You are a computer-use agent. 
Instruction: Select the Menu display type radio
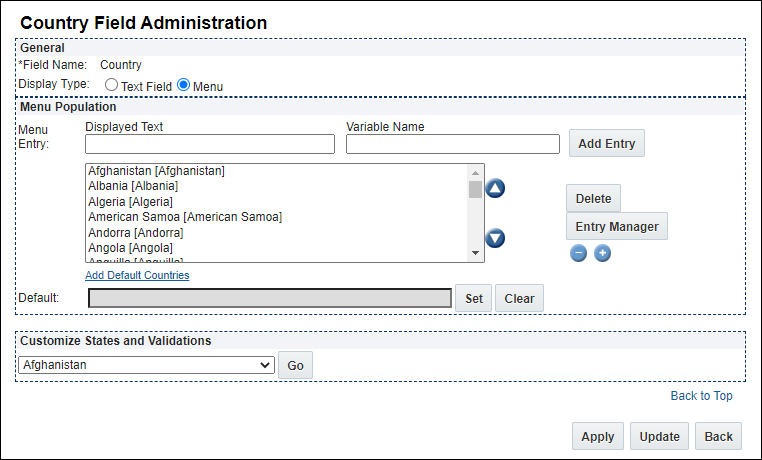(x=183, y=85)
